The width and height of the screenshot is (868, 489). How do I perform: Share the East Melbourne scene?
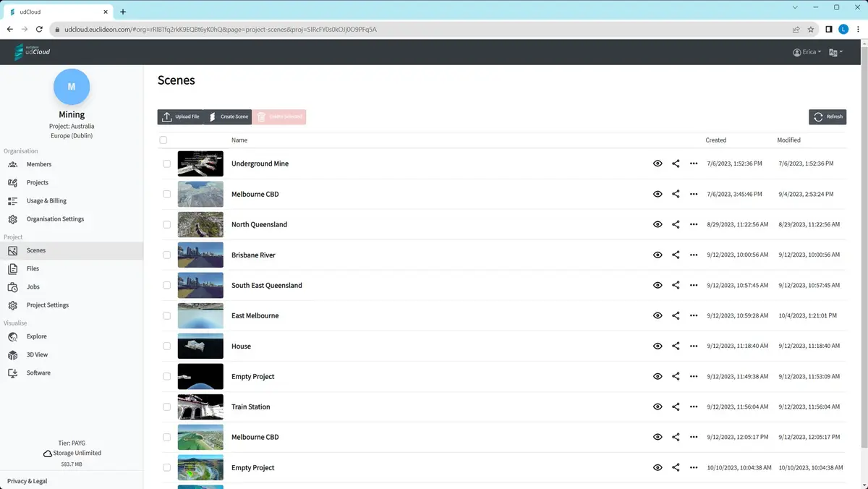[676, 315]
